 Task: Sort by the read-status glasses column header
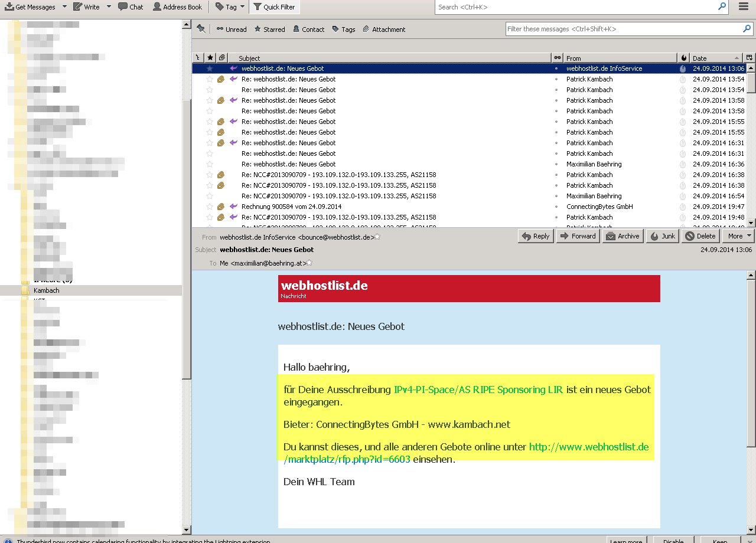pyautogui.click(x=558, y=58)
